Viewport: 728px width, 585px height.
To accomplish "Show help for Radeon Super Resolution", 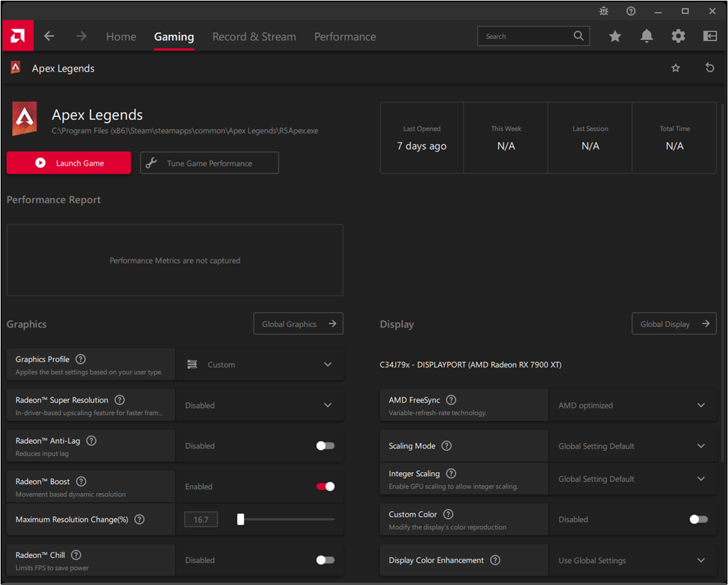I will point(120,400).
